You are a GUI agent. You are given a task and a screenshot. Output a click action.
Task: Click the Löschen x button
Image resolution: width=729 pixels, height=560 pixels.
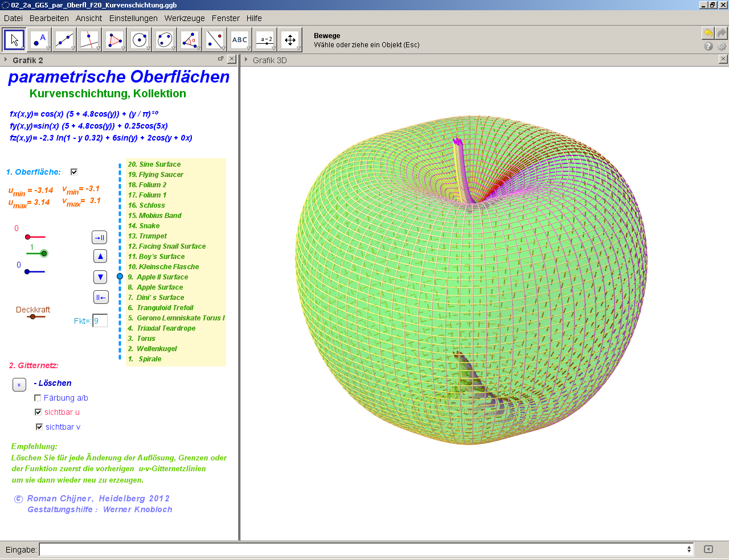pyautogui.click(x=19, y=385)
